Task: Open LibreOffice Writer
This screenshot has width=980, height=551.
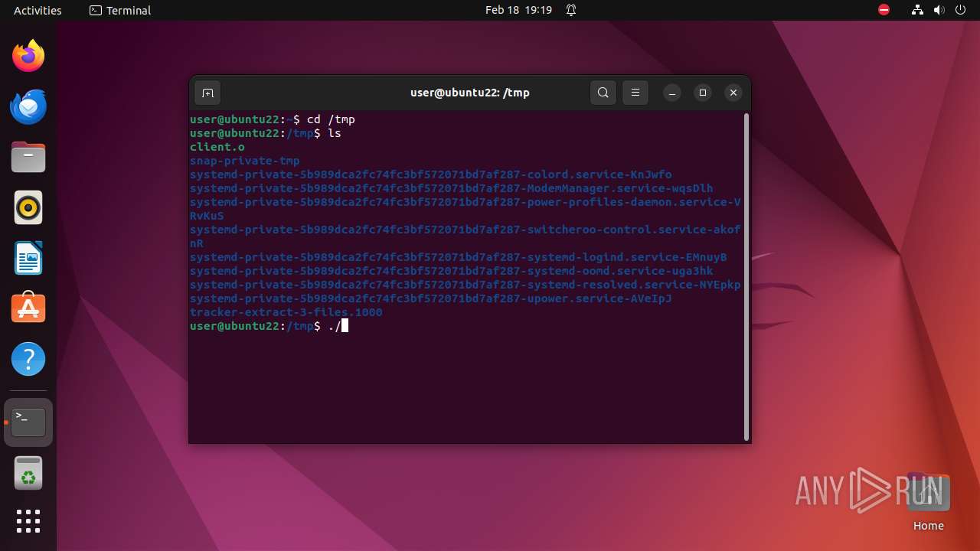Action: point(28,258)
